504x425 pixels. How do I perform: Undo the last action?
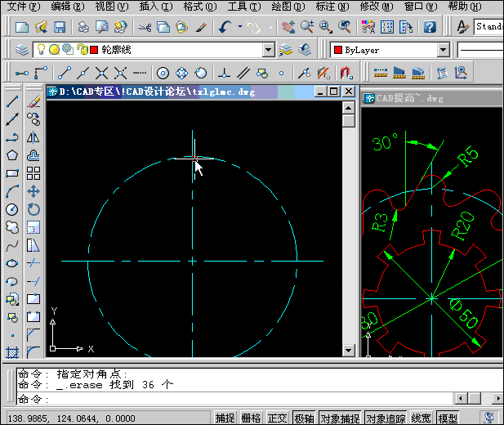point(225,27)
